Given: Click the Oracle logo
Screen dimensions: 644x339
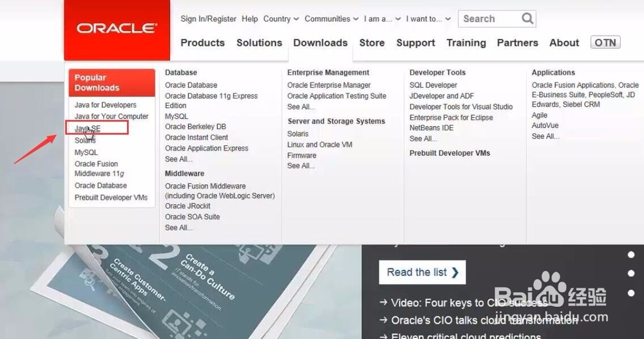Looking at the screenshot, I should point(117,28).
